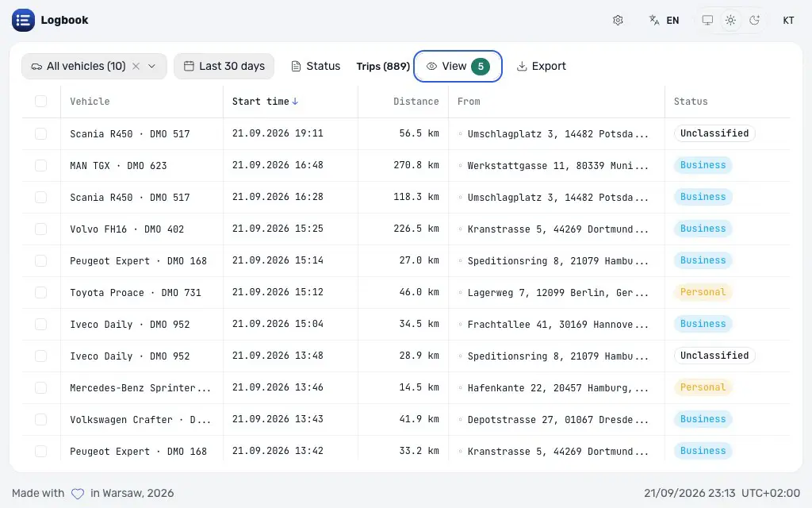This screenshot has width=812, height=508.
Task: Open Unclassified status of Iveco 13:48 trip
Action: 714,356
